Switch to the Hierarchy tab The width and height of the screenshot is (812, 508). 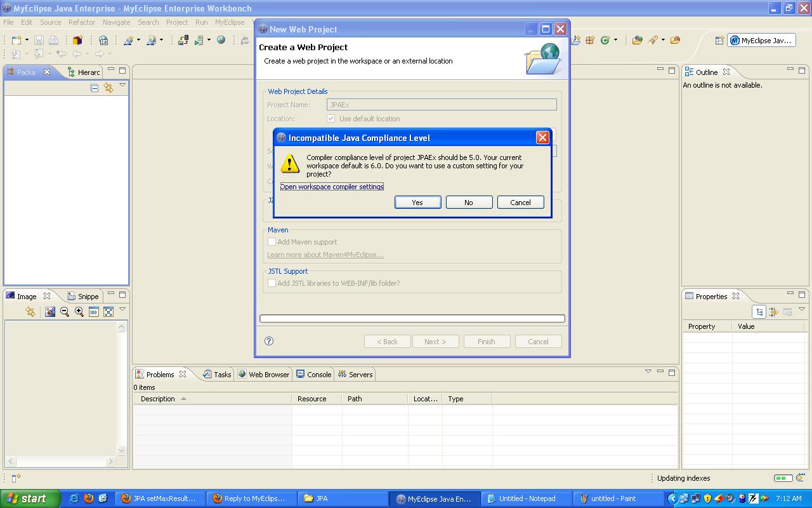pos(84,72)
